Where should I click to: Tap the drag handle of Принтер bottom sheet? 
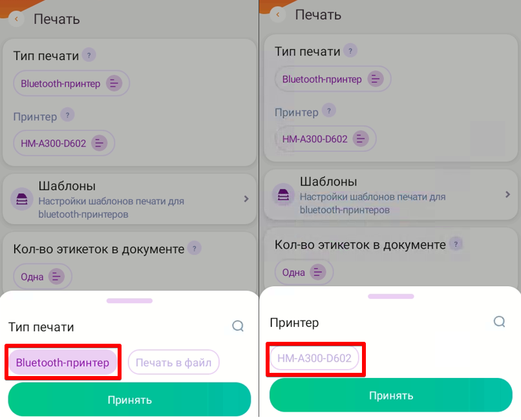[x=391, y=296]
